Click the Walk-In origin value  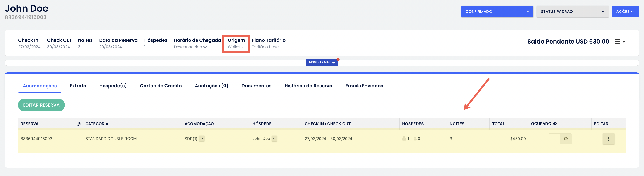click(235, 47)
